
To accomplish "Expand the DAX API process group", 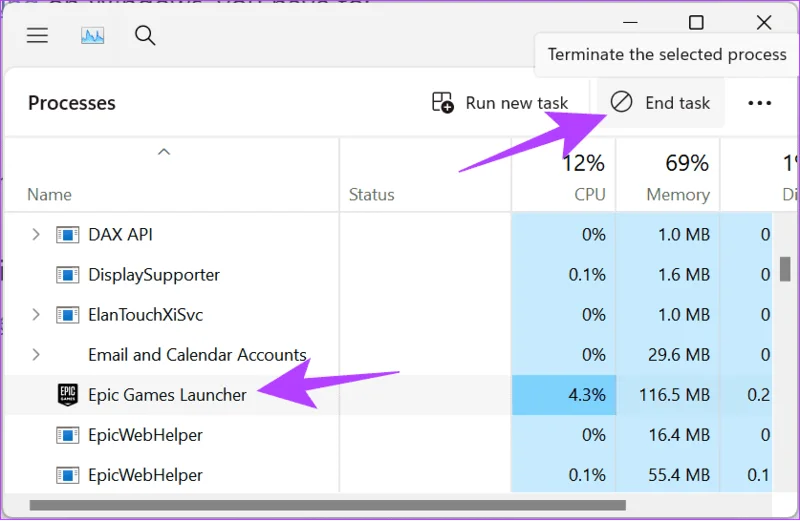I will [36, 235].
